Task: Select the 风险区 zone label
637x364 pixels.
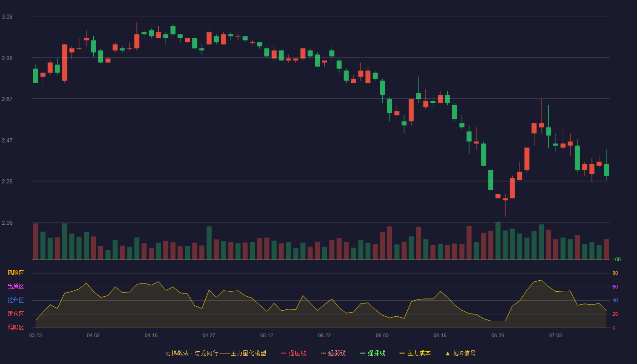Action: pos(15,273)
